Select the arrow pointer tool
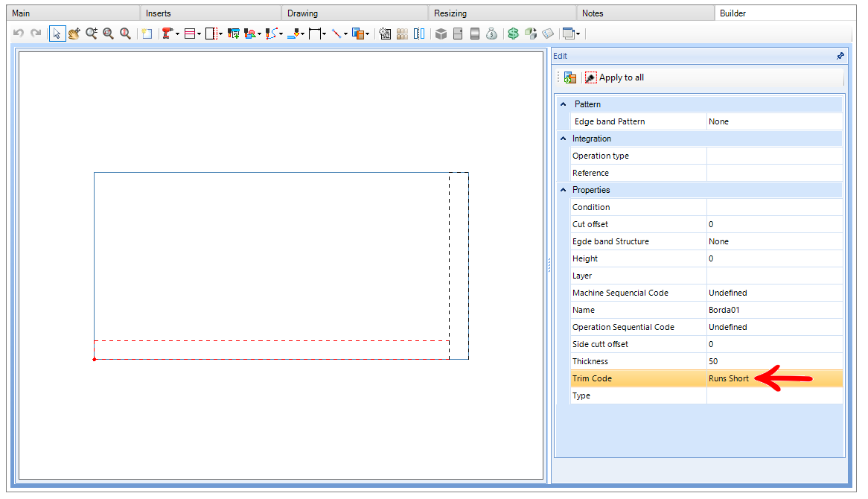Image resolution: width=868 pixels, height=499 pixels. [57, 34]
